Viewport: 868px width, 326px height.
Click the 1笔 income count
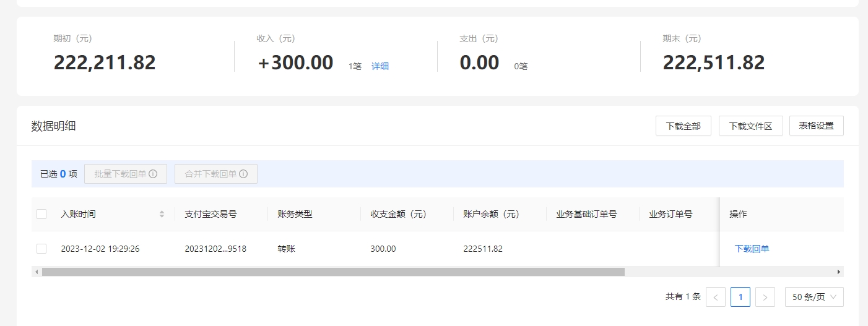(355, 66)
